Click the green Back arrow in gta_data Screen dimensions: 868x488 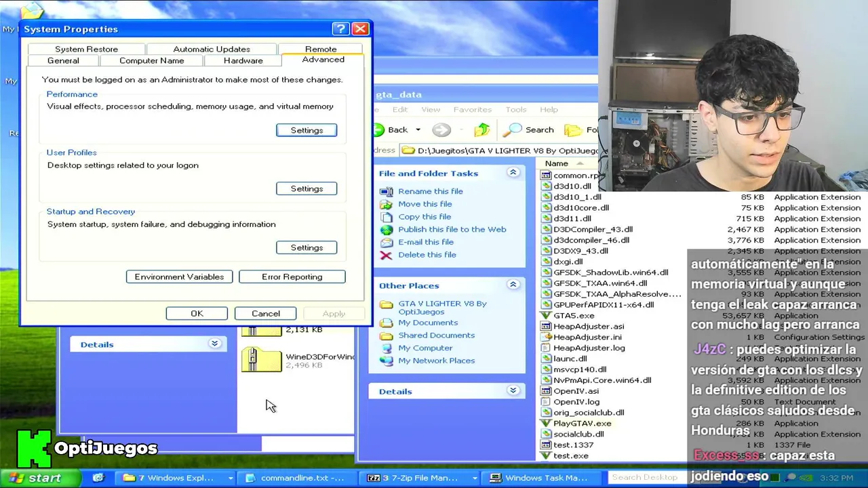point(379,129)
